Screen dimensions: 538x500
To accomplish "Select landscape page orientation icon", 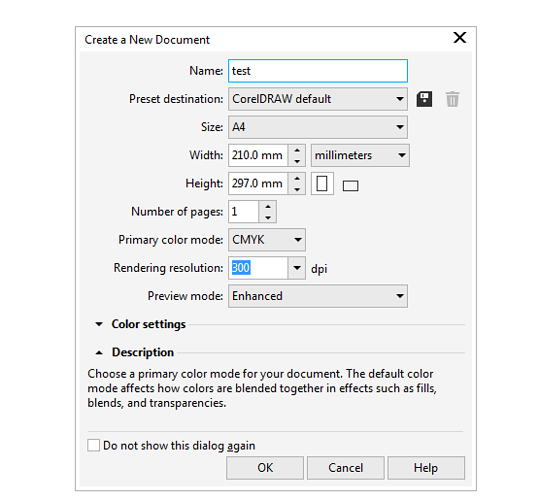I will pos(350,186).
